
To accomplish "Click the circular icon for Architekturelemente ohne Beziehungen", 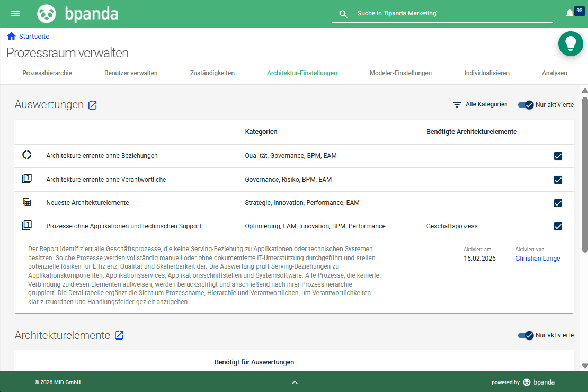I will 26,156.
